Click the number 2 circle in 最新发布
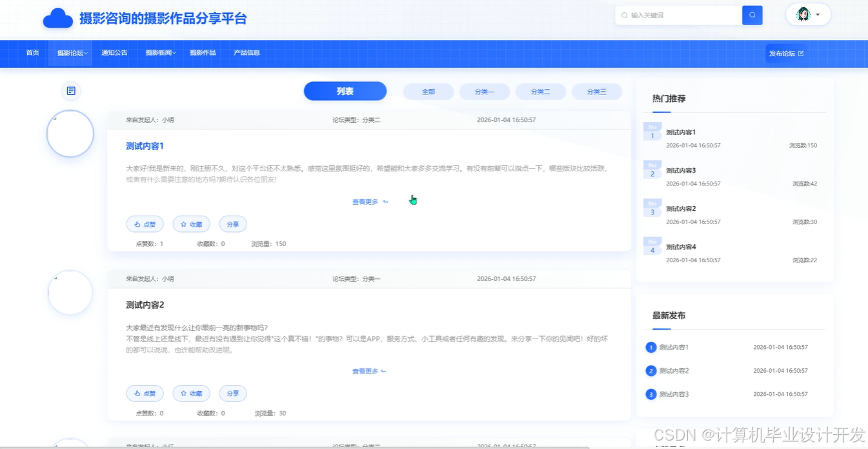The width and height of the screenshot is (868, 449). 651,371
